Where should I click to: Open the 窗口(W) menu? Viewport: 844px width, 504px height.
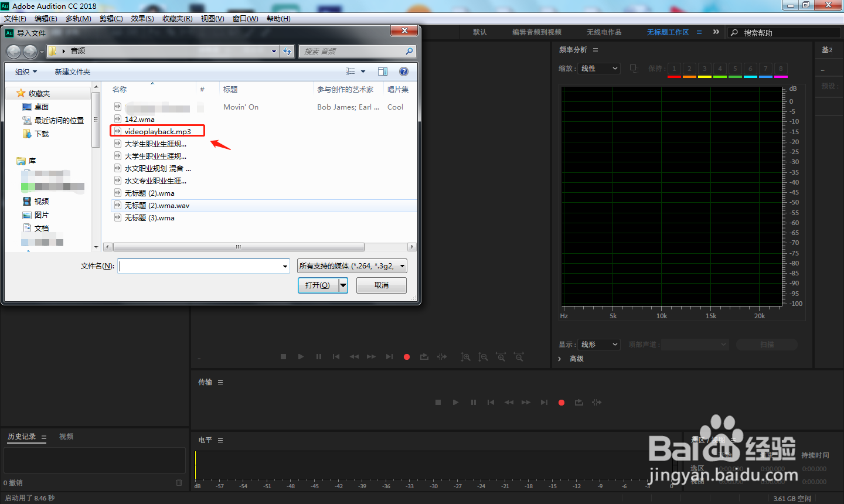(245, 19)
